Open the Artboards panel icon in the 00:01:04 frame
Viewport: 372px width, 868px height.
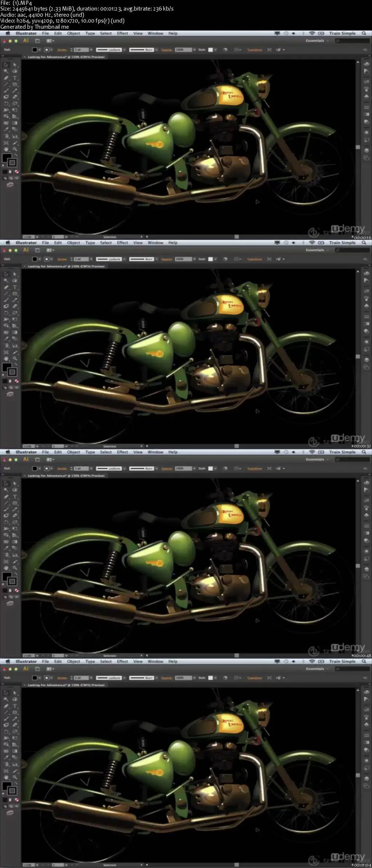pos(367,786)
